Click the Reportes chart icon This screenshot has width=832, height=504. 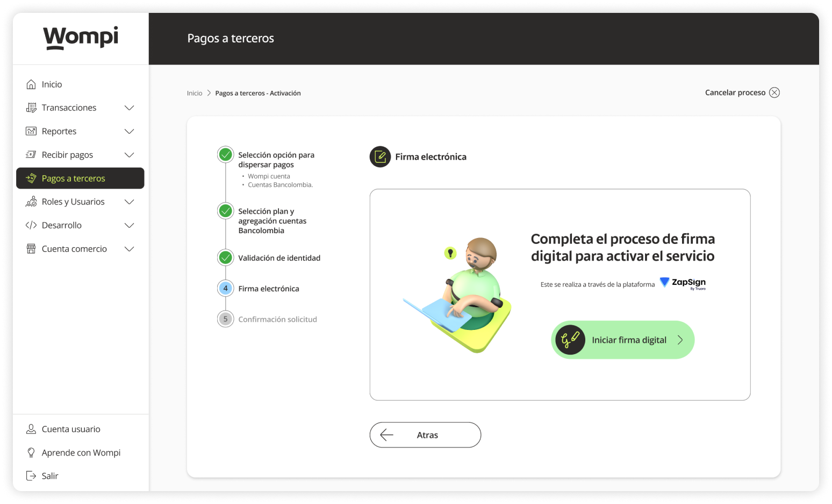pos(31,132)
